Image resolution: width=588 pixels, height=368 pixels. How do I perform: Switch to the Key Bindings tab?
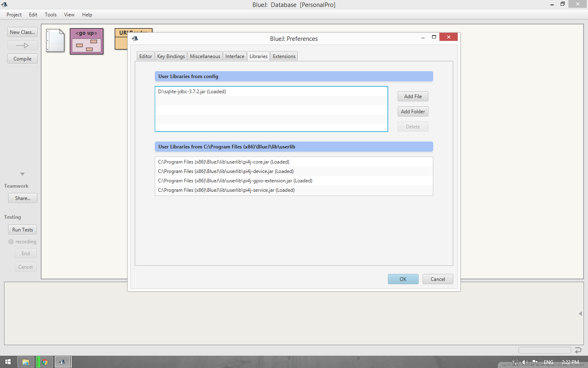point(171,56)
